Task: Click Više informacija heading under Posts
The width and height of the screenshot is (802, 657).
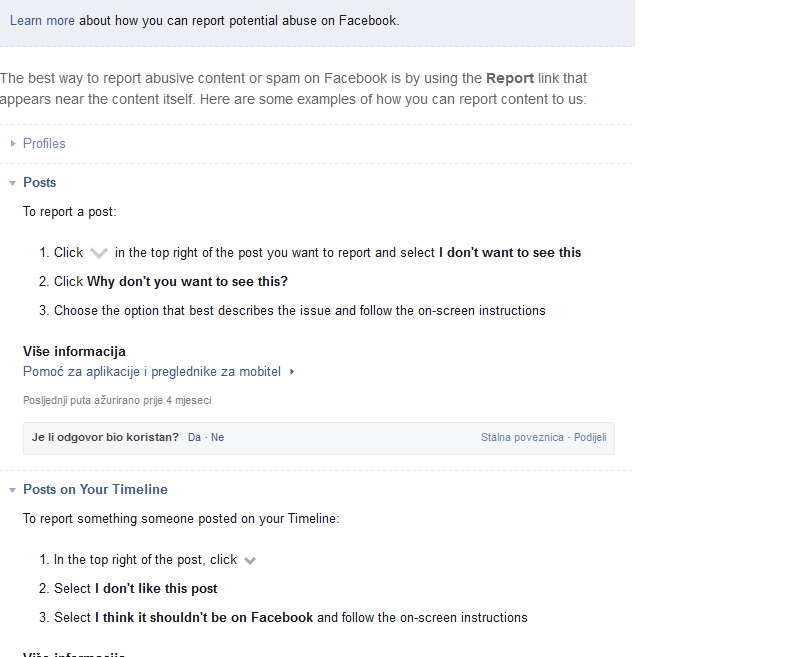Action: [74, 352]
